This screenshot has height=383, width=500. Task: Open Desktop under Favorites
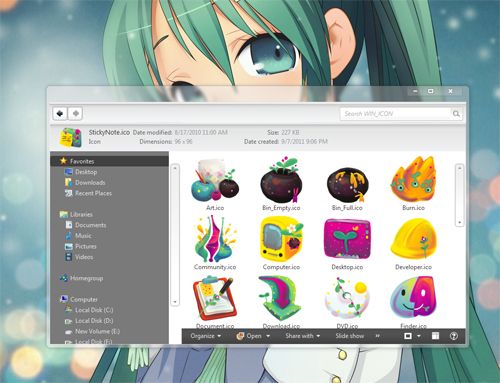86,172
